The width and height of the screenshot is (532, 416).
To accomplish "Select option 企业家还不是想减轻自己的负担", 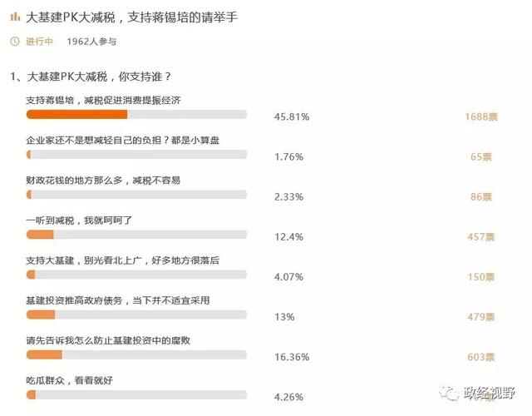I will pos(122,141).
